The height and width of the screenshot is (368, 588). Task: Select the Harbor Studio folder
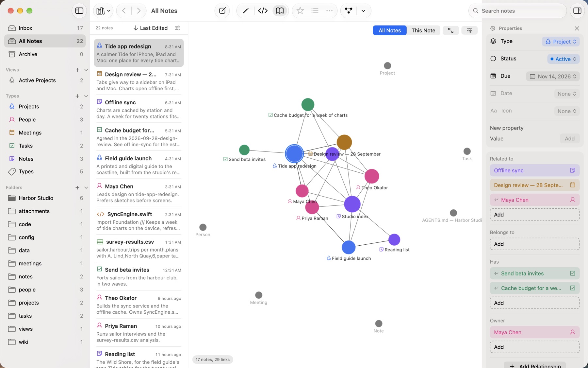pos(45,198)
